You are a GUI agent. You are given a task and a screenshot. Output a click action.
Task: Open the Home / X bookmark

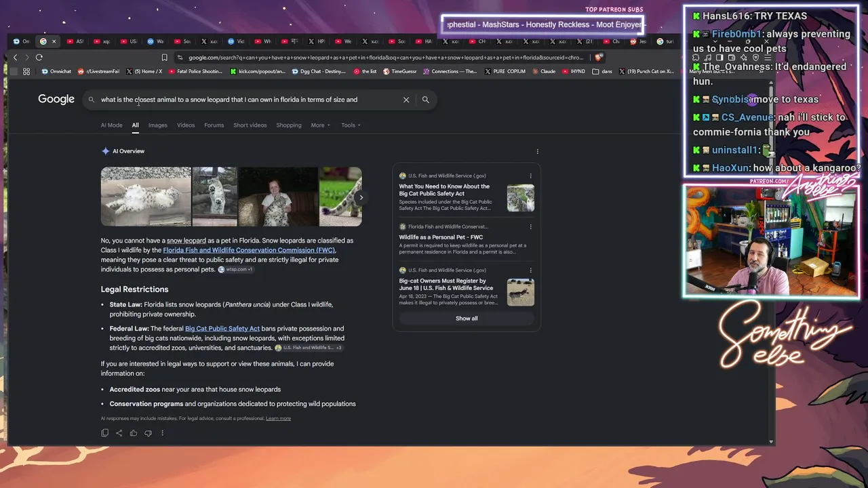[144, 71]
